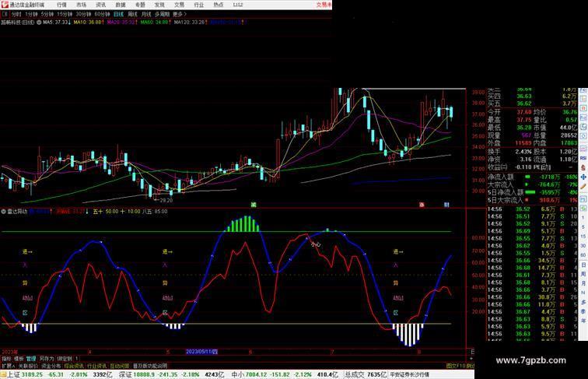The image size is (588, 379).
Task: Select the 日 (daily) shortcut in right sidebar
Action: (x=583, y=265)
